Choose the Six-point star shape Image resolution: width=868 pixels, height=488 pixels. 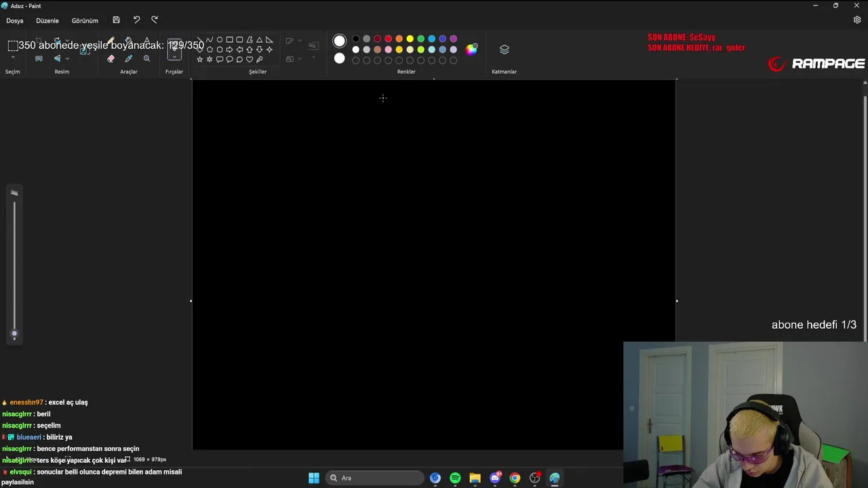pyautogui.click(x=210, y=59)
